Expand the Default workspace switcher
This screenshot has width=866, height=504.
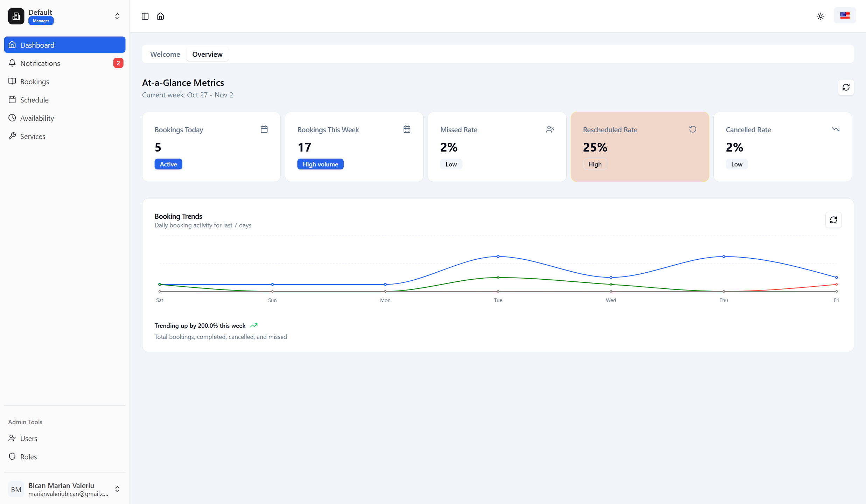pos(117,16)
